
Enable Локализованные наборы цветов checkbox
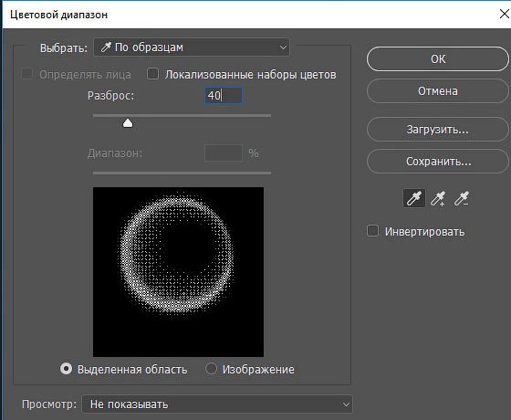pyautogui.click(x=152, y=74)
